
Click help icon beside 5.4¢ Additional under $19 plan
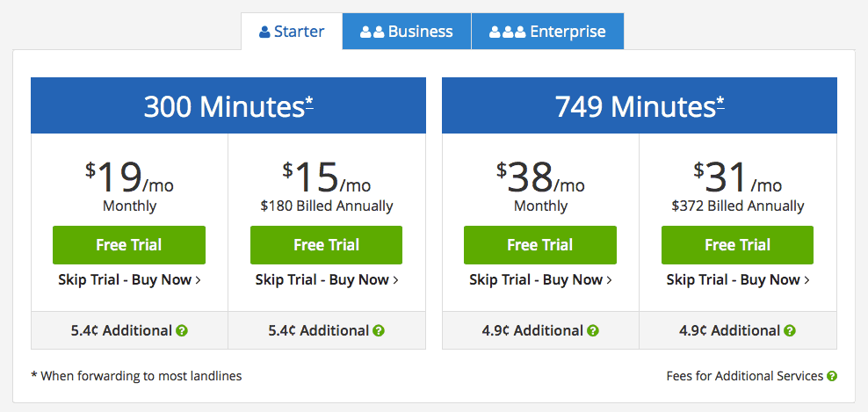point(182,331)
